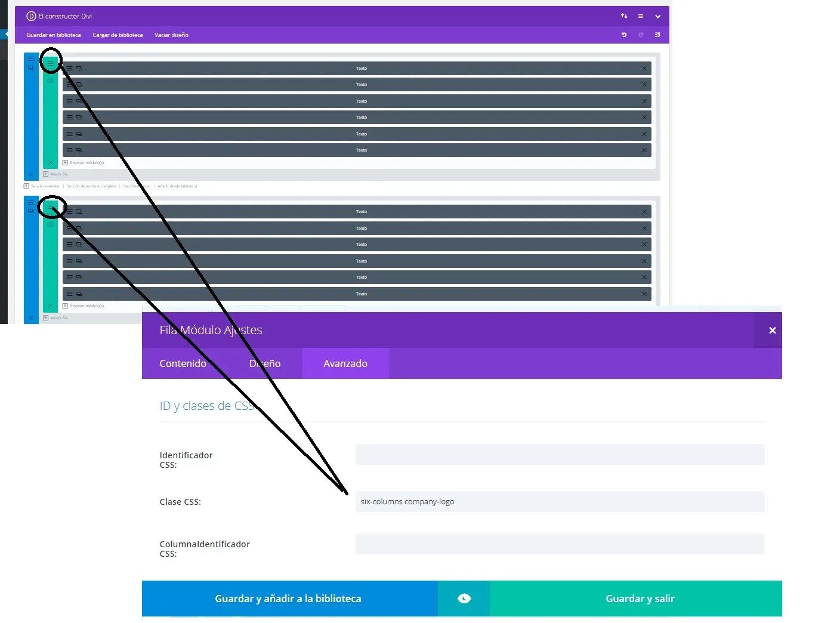Open settings of the second green row

pyautogui.click(x=51, y=206)
